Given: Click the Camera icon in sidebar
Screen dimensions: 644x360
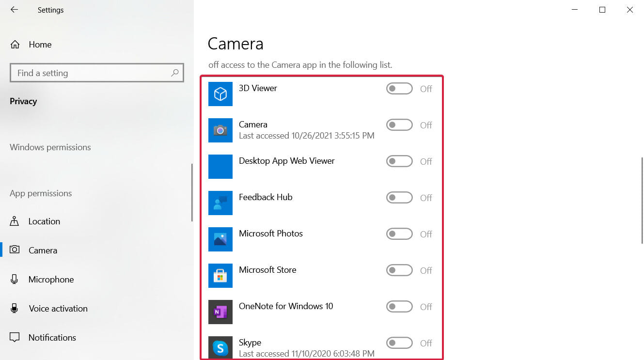Looking at the screenshot, I should pos(15,250).
